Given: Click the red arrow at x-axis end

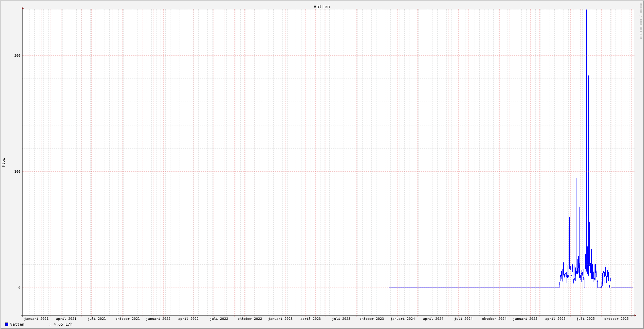Looking at the screenshot, I should (635, 315).
